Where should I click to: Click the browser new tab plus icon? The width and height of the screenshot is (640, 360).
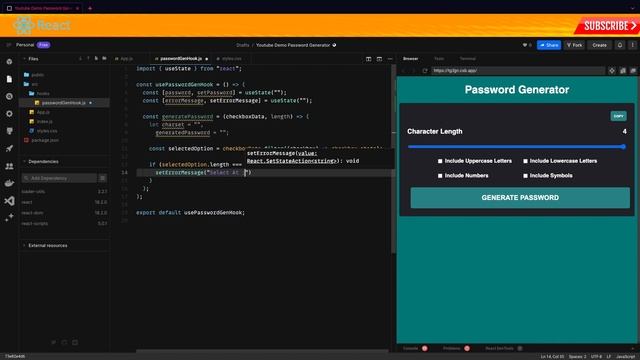90,8
